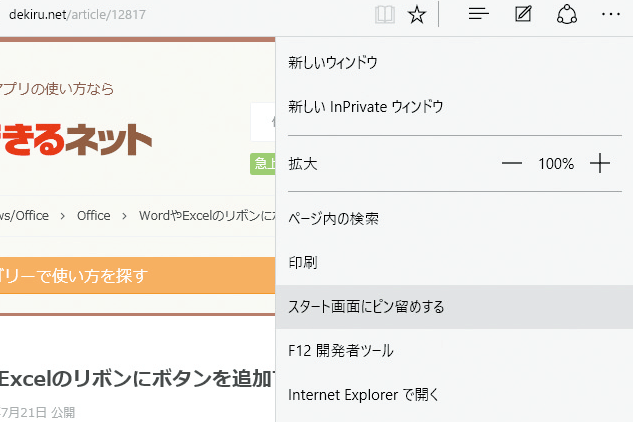
Task: Open the WordやExcelのリボン breadcrumb link
Action: (x=207, y=216)
